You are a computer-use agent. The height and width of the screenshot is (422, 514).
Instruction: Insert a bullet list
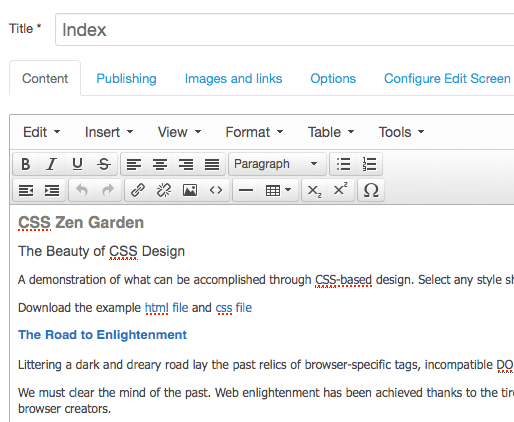343,164
